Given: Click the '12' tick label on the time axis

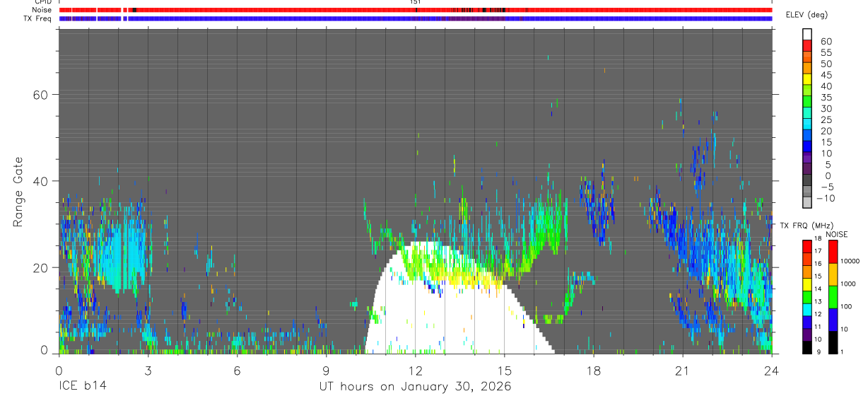Looking at the screenshot, I should tap(416, 370).
